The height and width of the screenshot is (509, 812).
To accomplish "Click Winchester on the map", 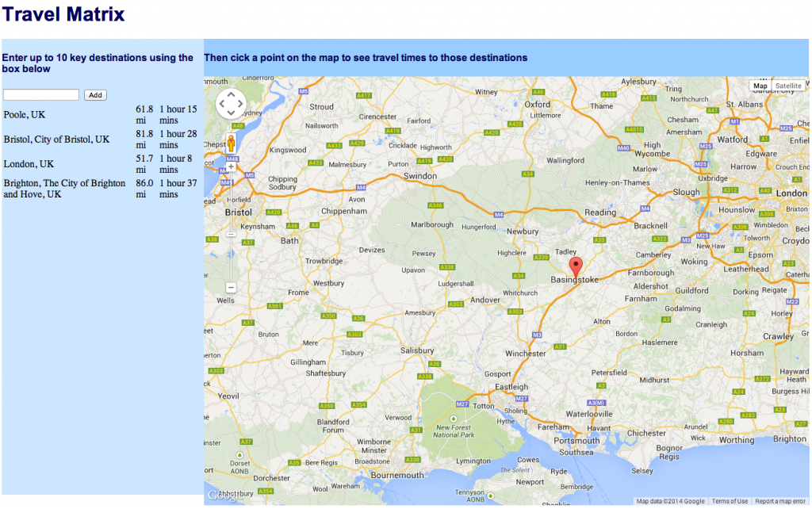I will pos(526,354).
